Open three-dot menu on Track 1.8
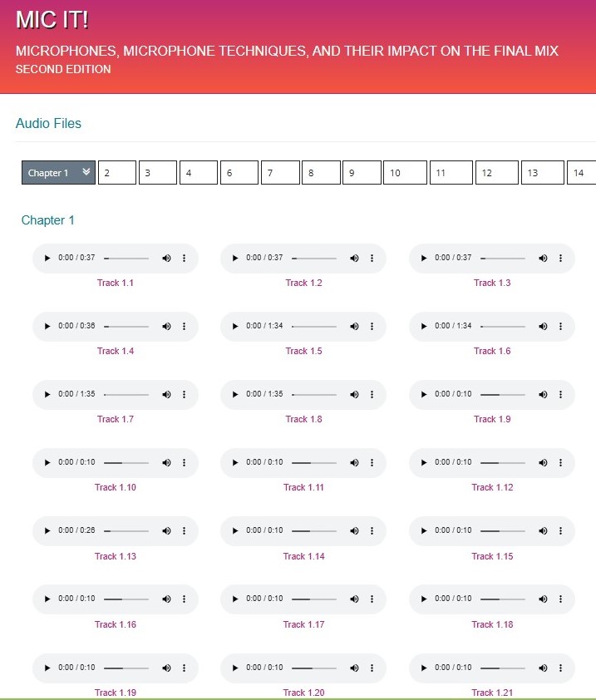 [372, 395]
